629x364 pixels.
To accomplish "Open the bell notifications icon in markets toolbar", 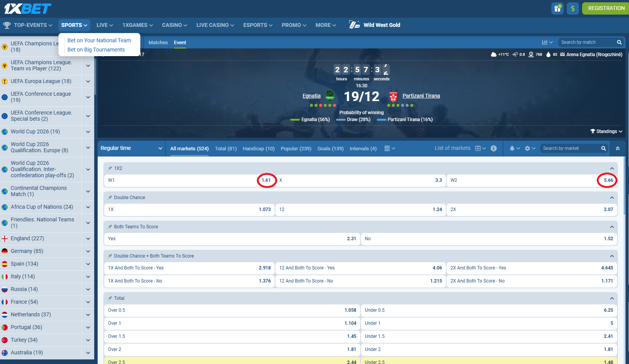I will click(x=513, y=148).
